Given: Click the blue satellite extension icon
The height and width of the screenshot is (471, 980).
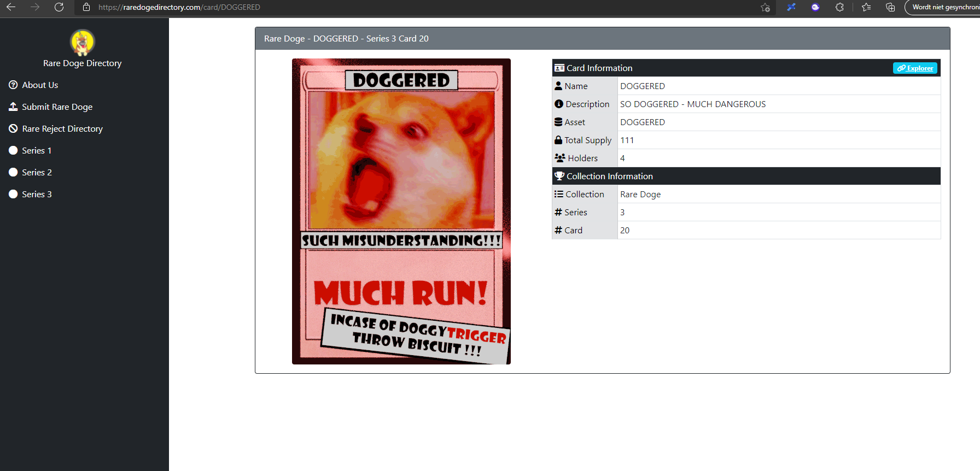Looking at the screenshot, I should click(x=791, y=7).
